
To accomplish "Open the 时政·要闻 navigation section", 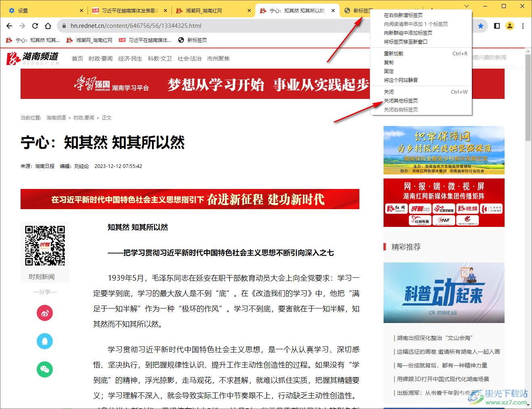I will [100, 59].
